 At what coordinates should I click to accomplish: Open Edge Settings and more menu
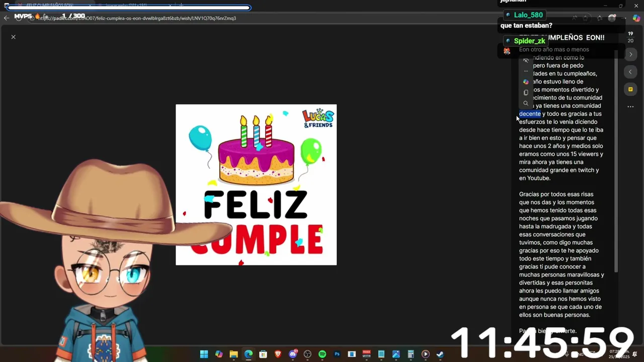624,18
